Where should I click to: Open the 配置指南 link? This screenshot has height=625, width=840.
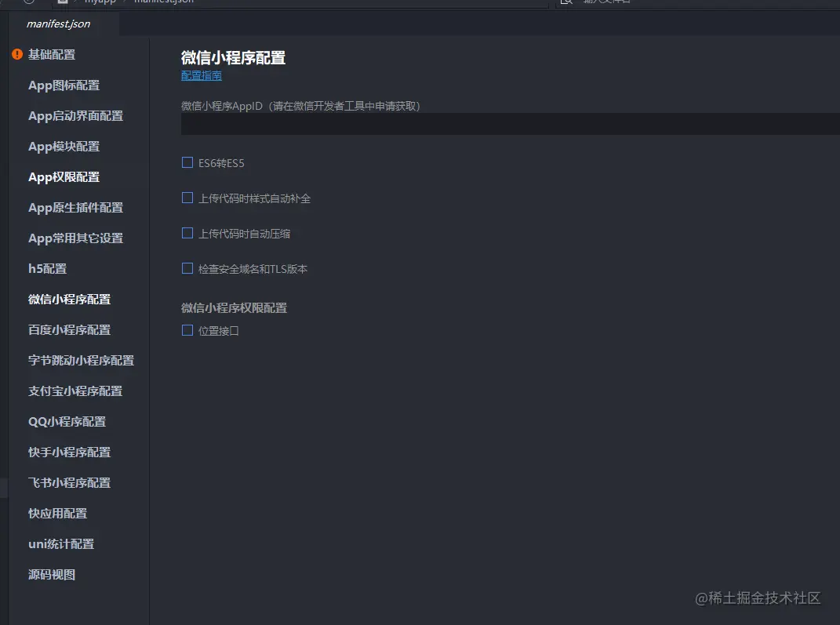tap(201, 74)
